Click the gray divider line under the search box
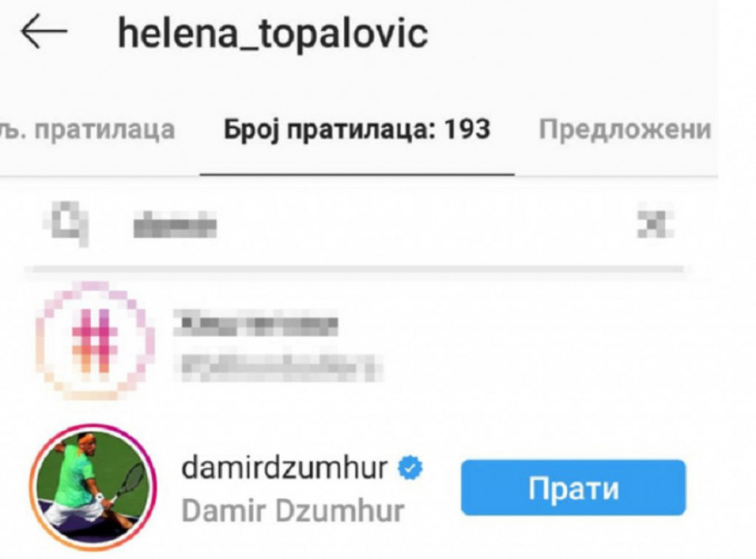 click(354, 269)
